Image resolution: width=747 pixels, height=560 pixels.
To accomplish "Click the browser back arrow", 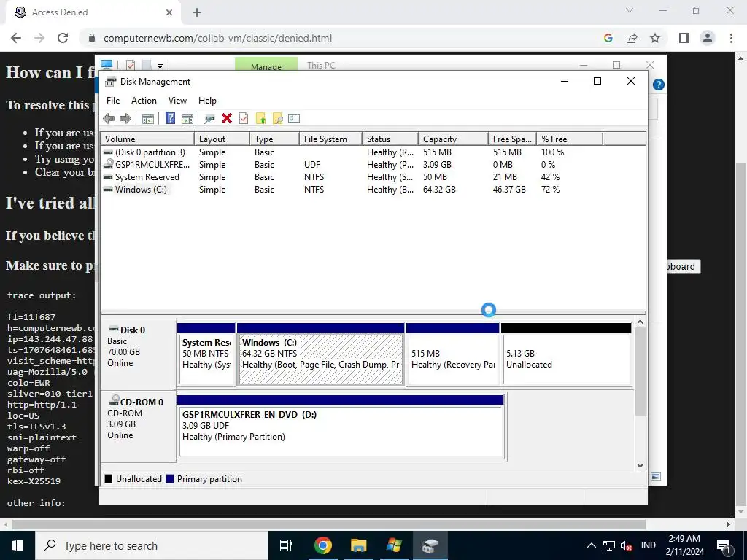I will tap(16, 38).
